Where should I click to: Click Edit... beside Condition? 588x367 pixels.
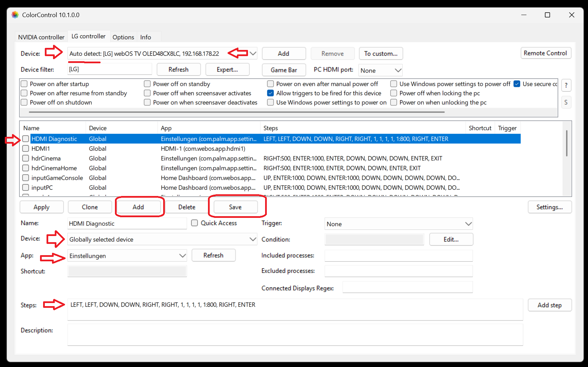[451, 239]
